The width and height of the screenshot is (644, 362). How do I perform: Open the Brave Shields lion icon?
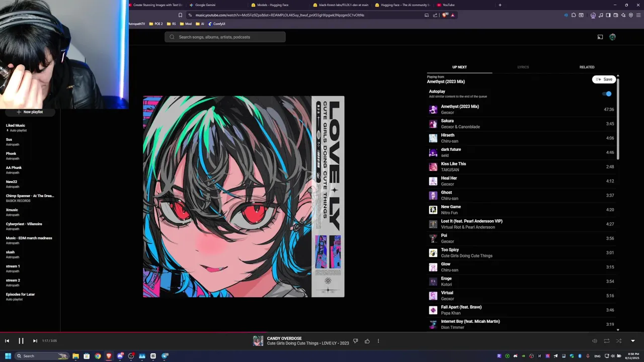[445, 15]
